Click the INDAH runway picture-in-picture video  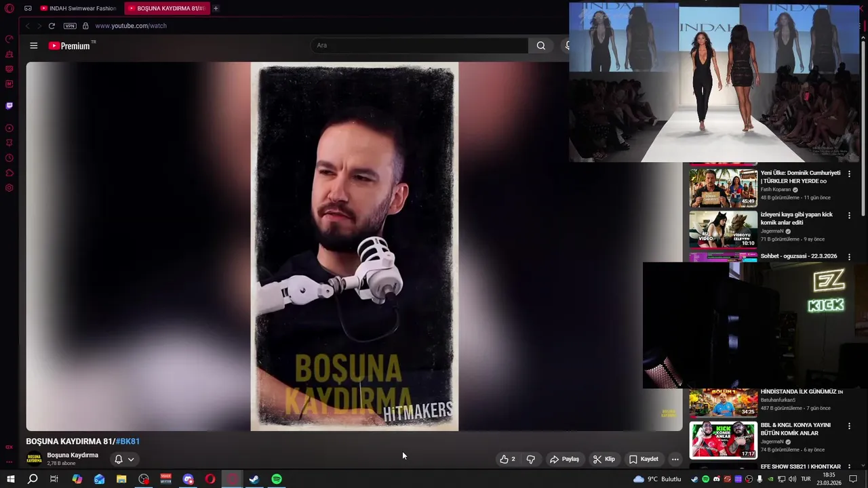pyautogui.click(x=714, y=82)
